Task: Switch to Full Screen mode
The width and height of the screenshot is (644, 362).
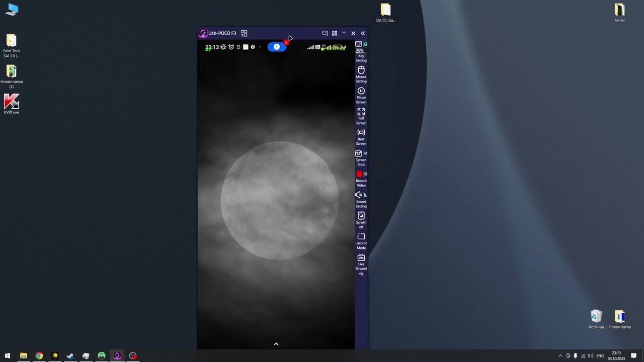Action: pyautogui.click(x=361, y=116)
